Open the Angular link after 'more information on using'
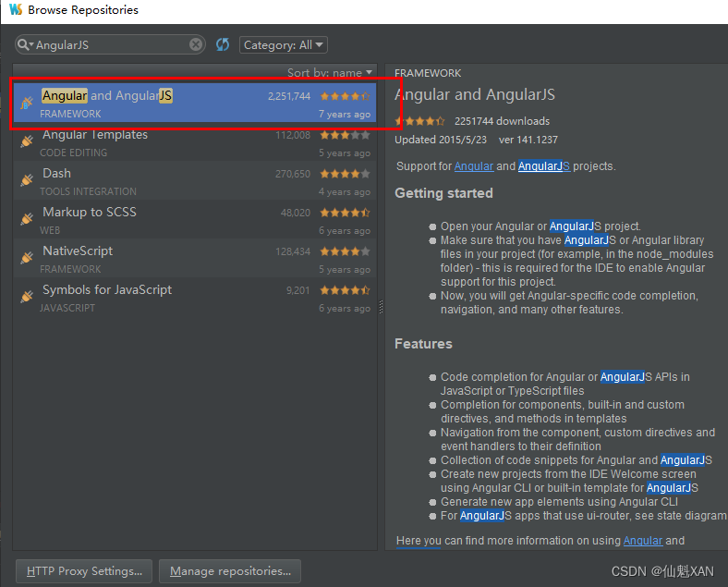 (643, 541)
